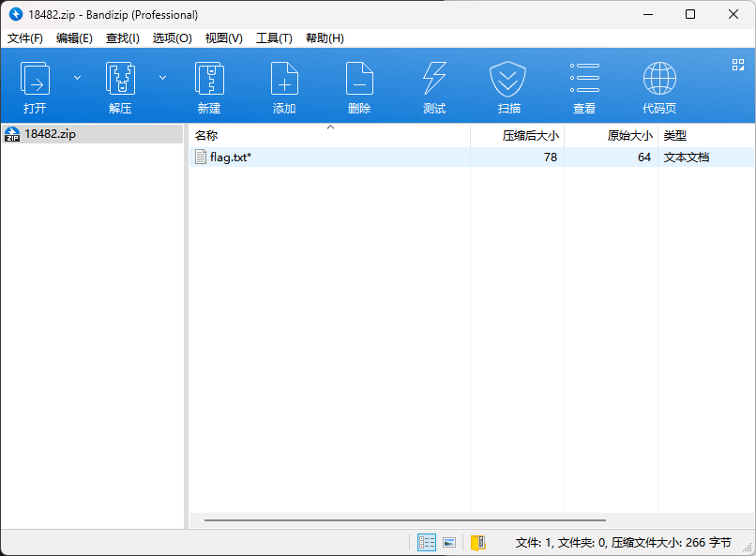The width and height of the screenshot is (756, 556).
Task: Close the Bandizip window
Action: pyautogui.click(x=733, y=14)
